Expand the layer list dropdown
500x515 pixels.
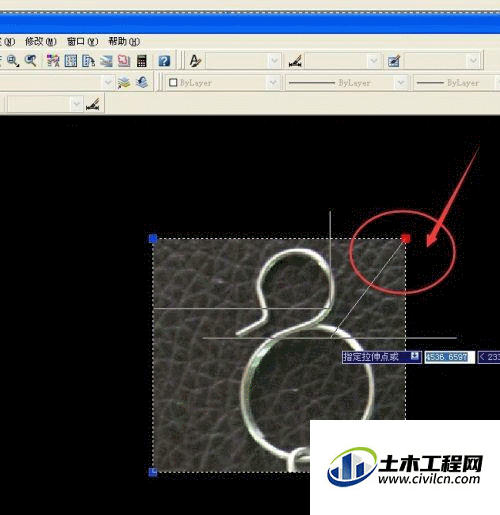coord(108,82)
